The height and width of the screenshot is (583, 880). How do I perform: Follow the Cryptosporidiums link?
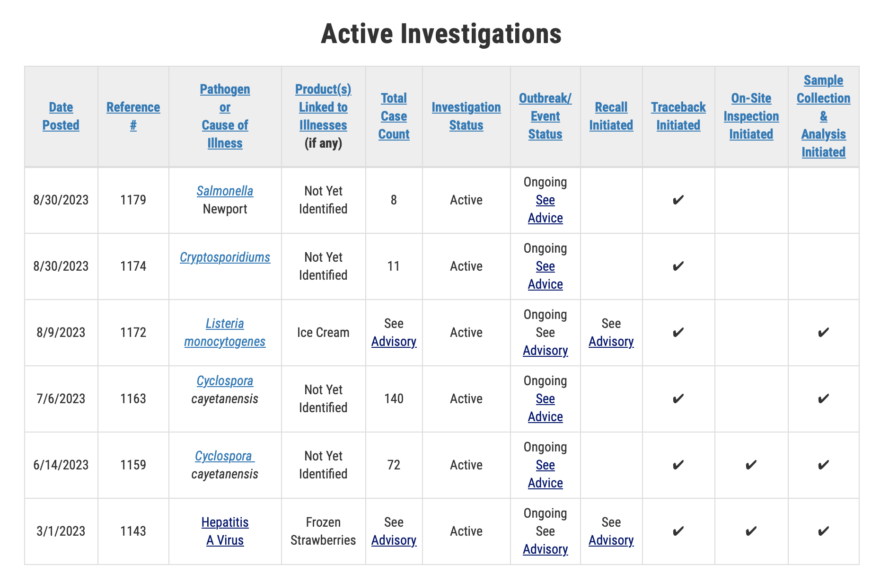click(224, 257)
